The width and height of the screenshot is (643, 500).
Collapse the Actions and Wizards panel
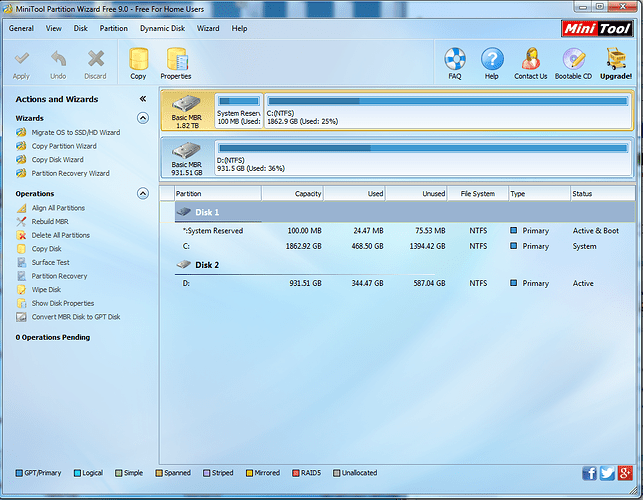pyautogui.click(x=143, y=99)
